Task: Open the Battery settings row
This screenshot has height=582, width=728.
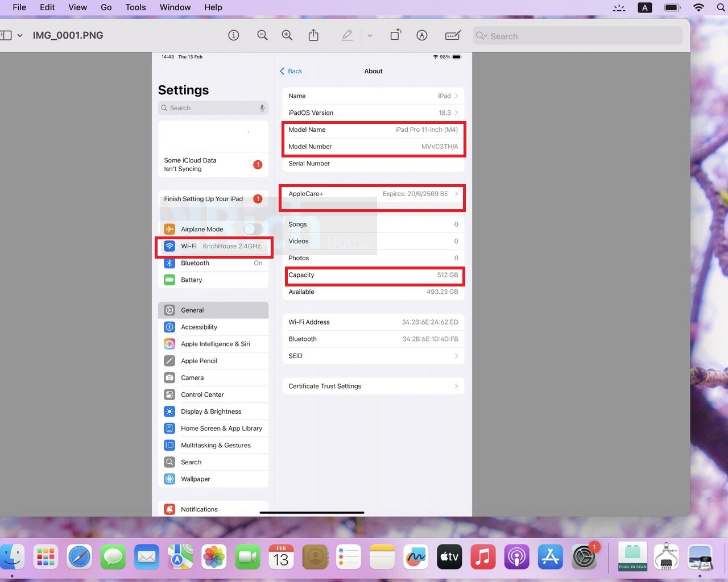Action: pos(213,280)
